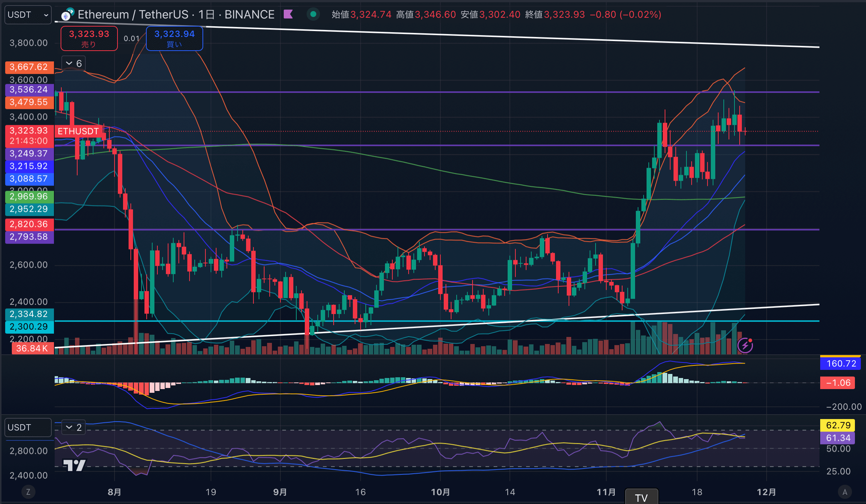The height and width of the screenshot is (504, 866).
Task: Click the 160.72 MACD value label
Action: coord(841,364)
